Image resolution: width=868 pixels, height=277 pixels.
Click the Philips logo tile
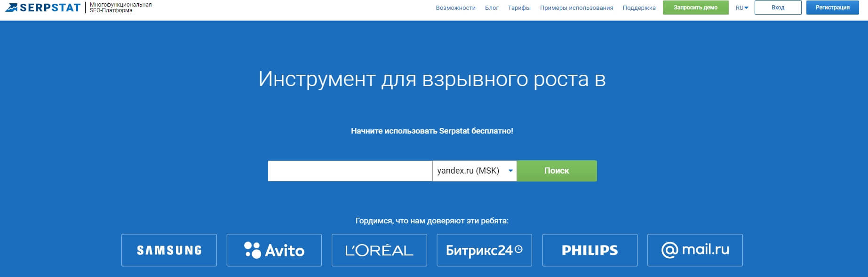(x=590, y=250)
